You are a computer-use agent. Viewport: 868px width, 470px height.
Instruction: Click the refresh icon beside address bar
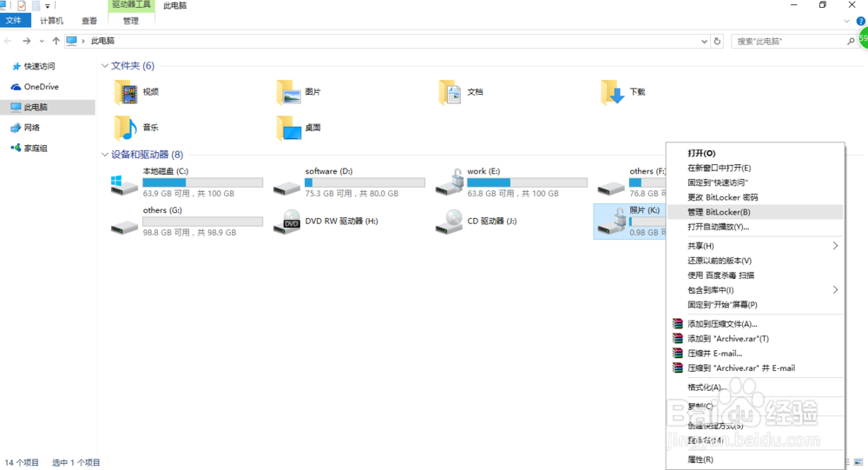pyautogui.click(x=718, y=41)
